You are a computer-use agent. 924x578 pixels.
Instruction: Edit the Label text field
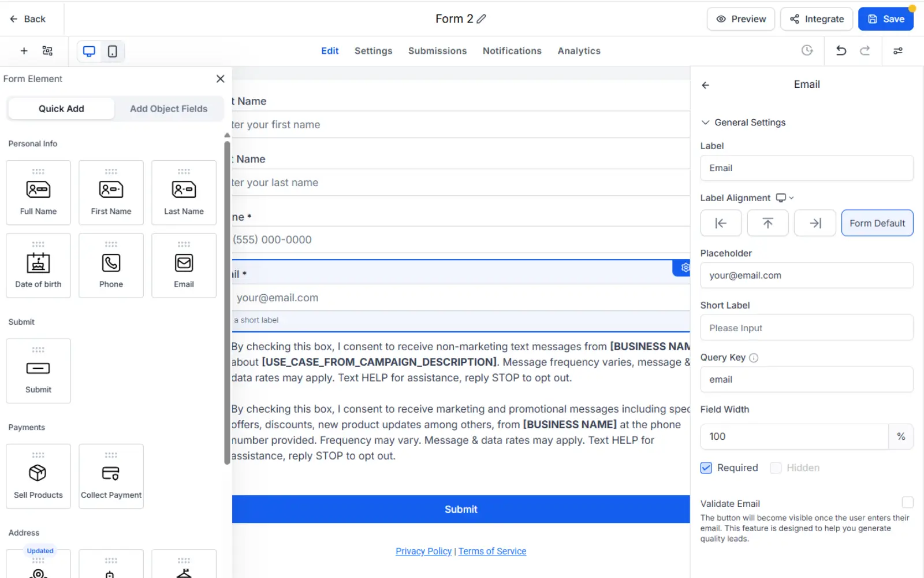point(807,168)
